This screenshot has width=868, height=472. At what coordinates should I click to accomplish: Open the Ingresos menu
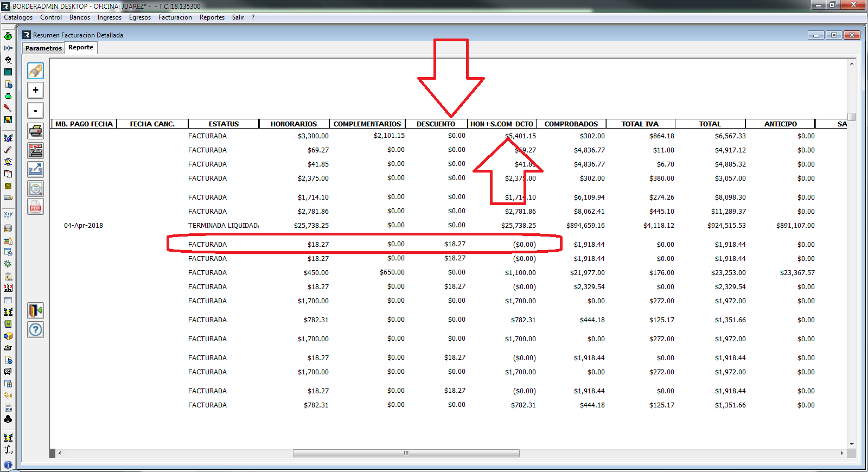point(110,17)
